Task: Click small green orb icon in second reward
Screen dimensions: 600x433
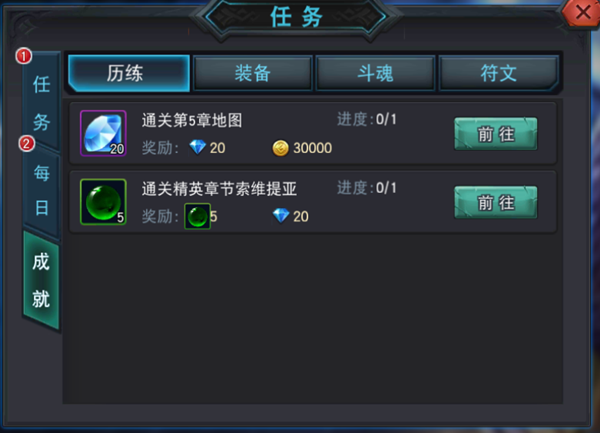Action: (197, 216)
